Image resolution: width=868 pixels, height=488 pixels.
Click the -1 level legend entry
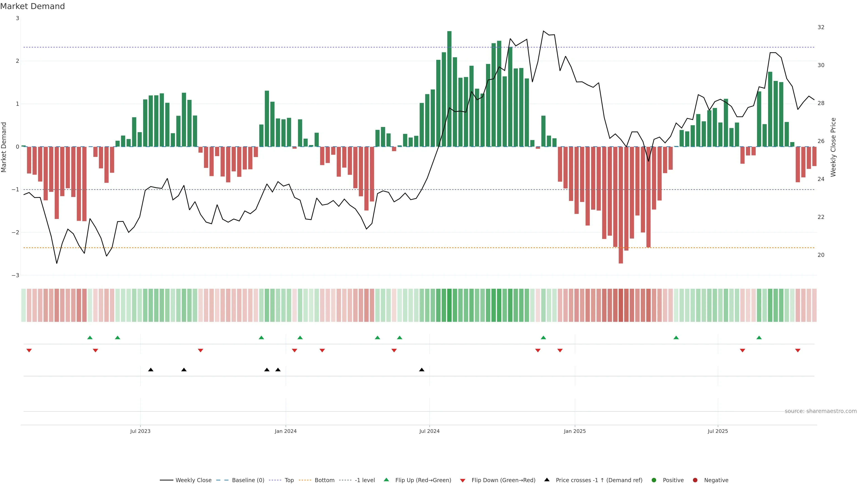(365, 480)
